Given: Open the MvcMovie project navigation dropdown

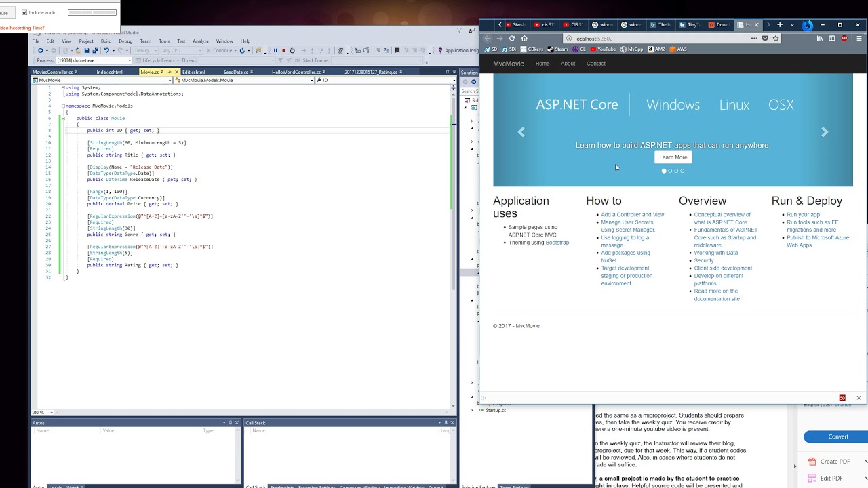Looking at the screenshot, I should pos(102,80).
